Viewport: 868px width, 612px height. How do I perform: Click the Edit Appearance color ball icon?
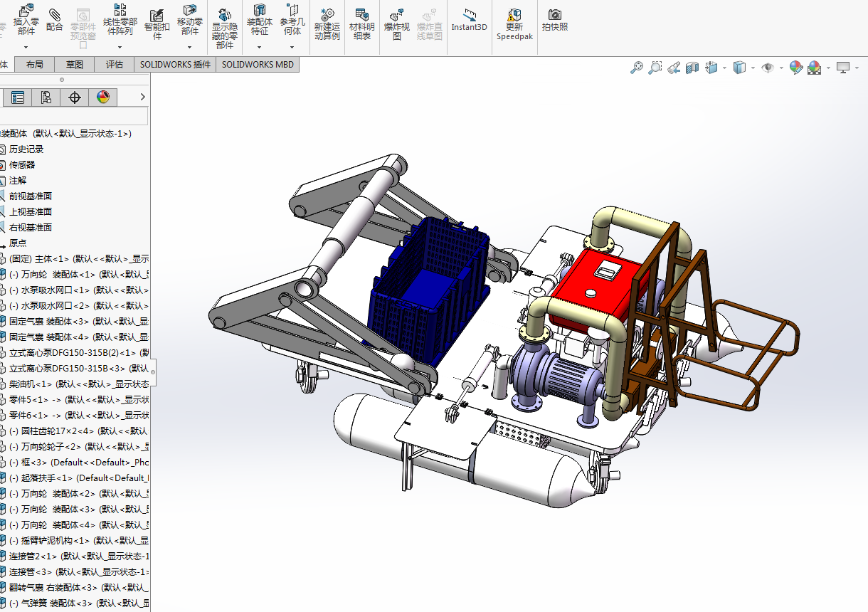click(x=796, y=68)
